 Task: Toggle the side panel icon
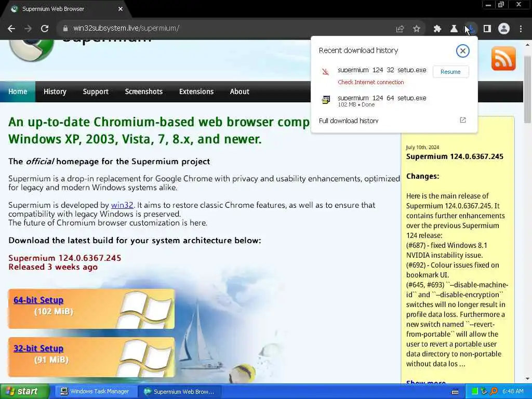point(487,29)
